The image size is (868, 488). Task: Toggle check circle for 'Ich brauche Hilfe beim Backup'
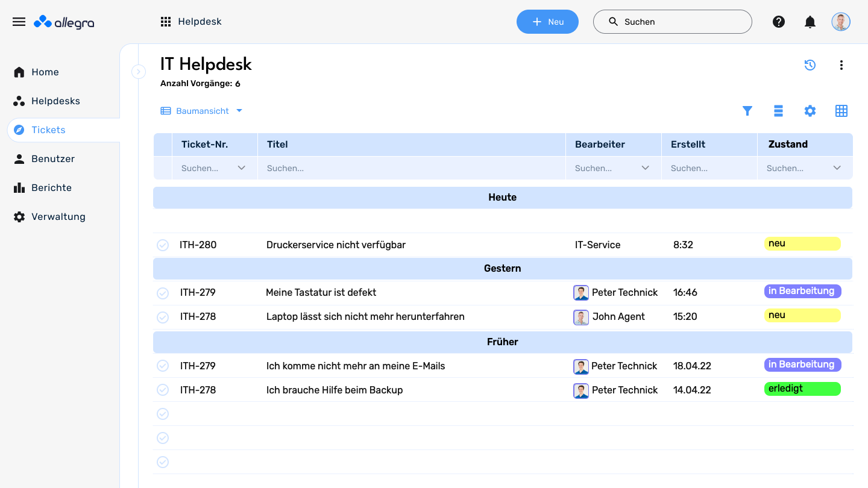(x=163, y=390)
